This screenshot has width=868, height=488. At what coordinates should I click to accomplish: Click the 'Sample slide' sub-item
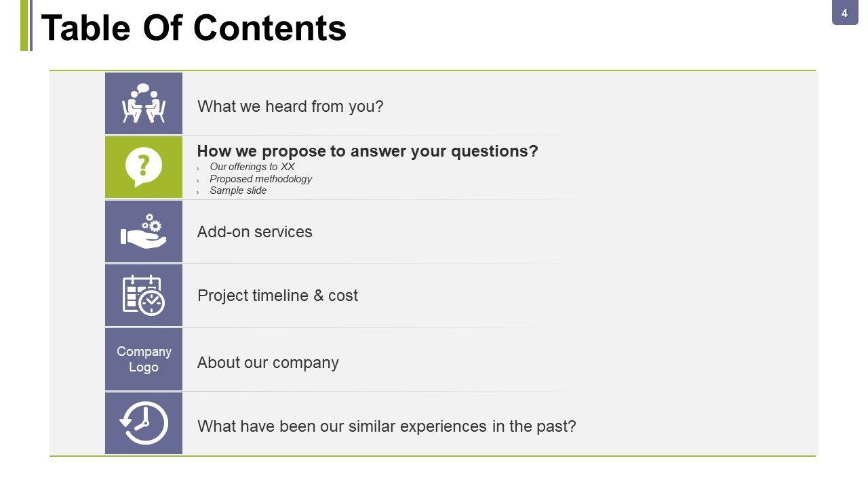(238, 190)
